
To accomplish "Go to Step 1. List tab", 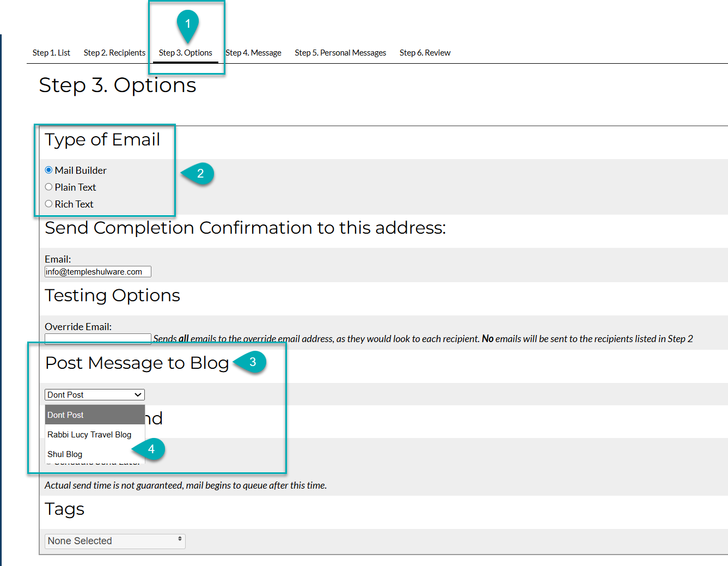I will click(51, 53).
